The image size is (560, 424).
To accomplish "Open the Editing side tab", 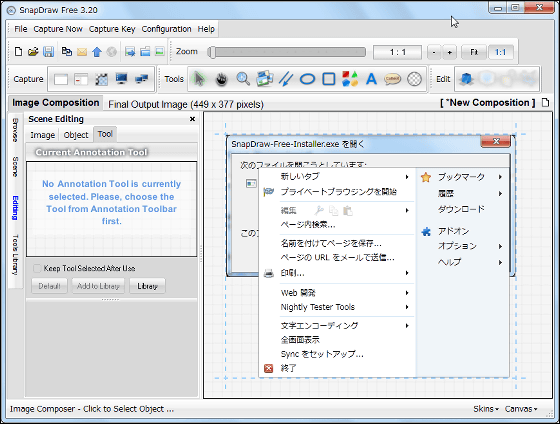I will point(15,208).
